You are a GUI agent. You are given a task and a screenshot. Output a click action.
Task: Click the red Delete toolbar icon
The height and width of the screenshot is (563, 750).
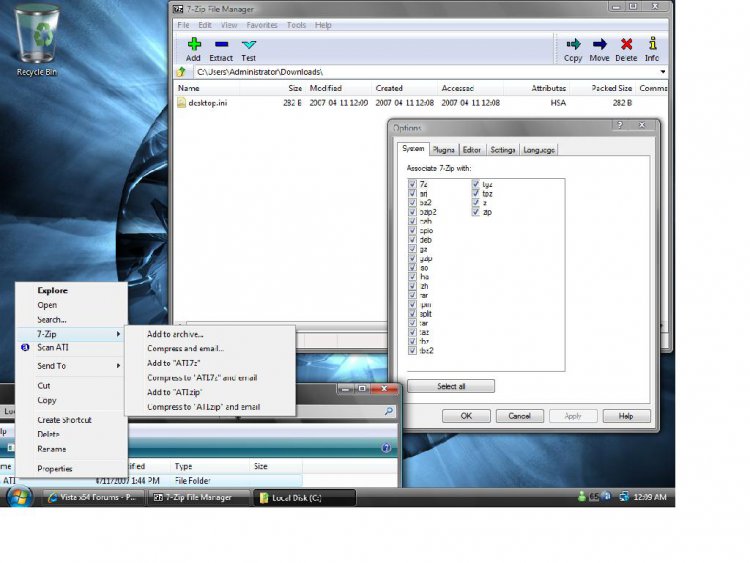pyautogui.click(x=626, y=44)
